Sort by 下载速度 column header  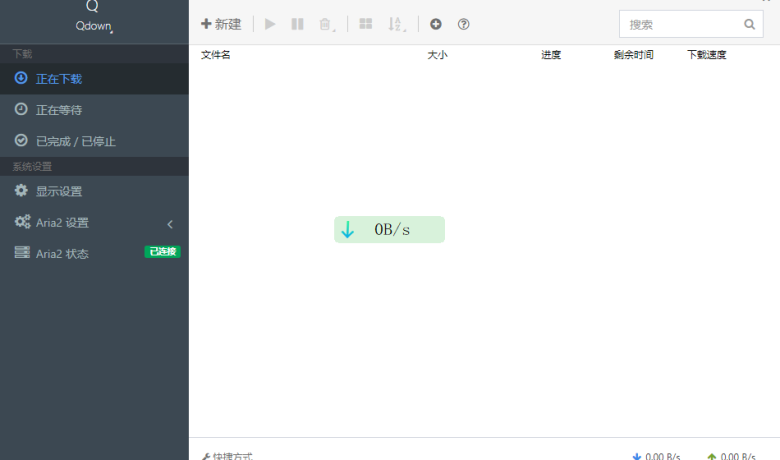click(707, 55)
